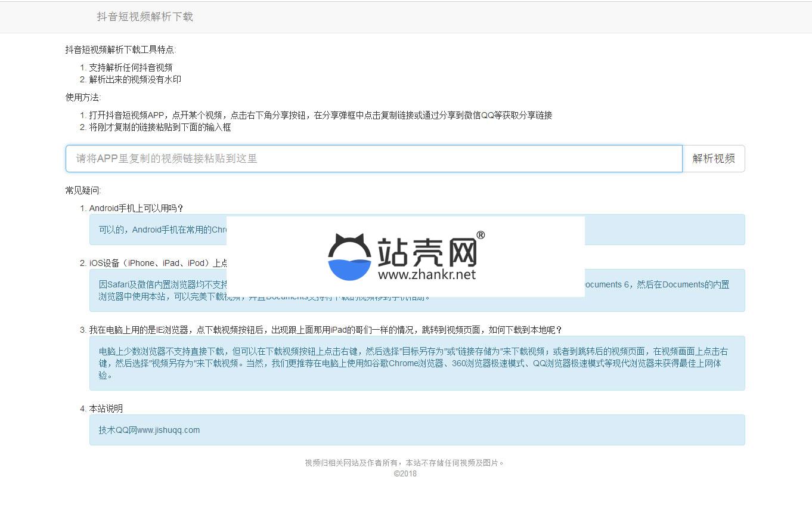Click the answer box starting 可以的，Android手机
This screenshot has height=514, width=812.
(417, 230)
